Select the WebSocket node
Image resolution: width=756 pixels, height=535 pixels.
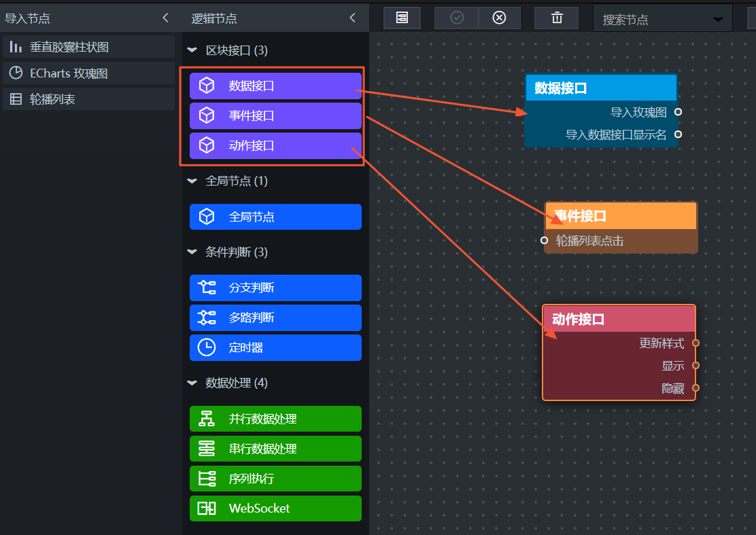coord(275,508)
